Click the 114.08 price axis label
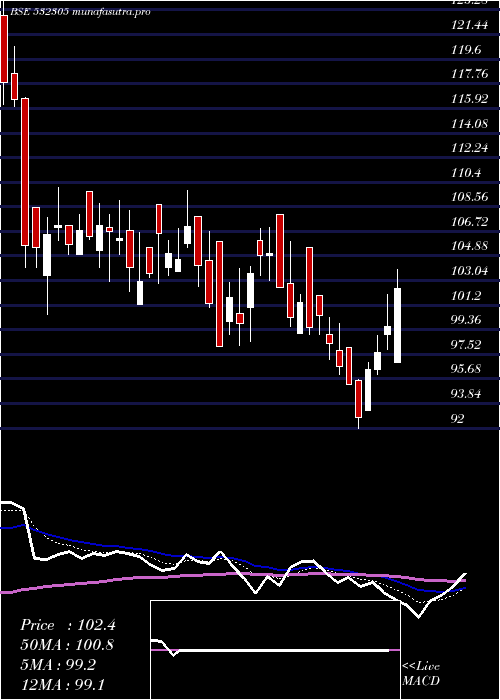500x700 pixels. click(x=469, y=123)
